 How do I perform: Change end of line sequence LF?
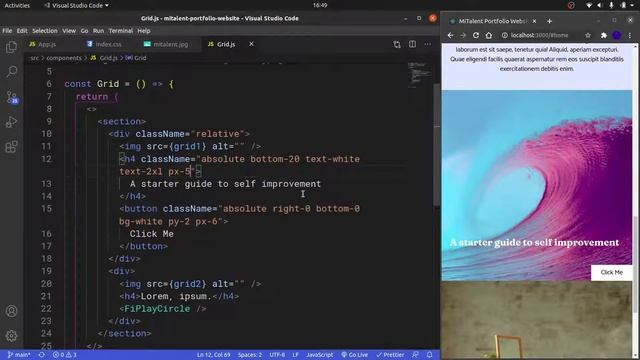[x=296, y=355]
